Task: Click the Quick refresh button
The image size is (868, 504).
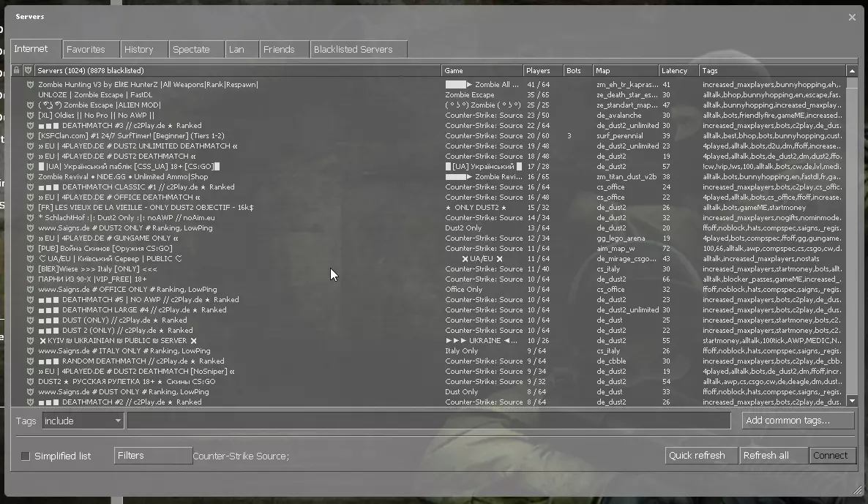Action: coord(701,455)
